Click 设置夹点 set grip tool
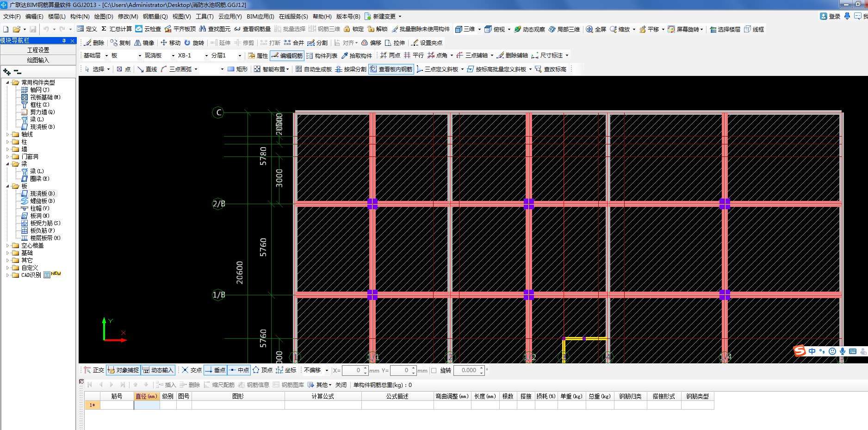 point(427,43)
